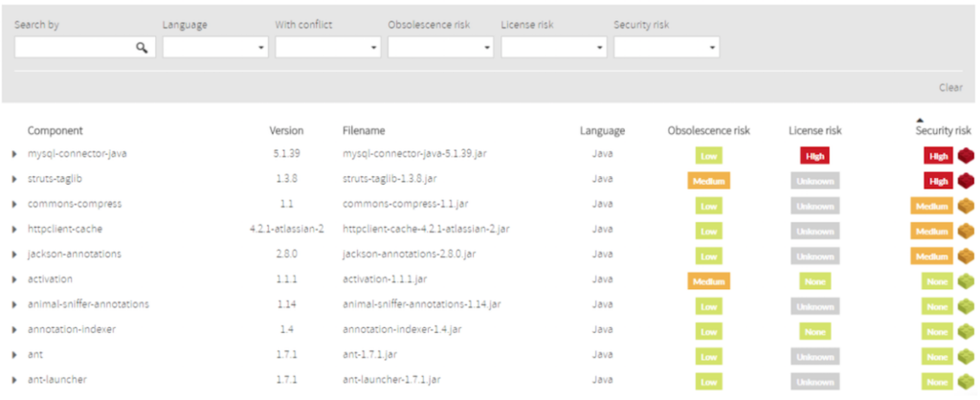Screen dimensions: 980x400
Task: Select the animal-sniffer-annotations component name
Action: pos(88,304)
